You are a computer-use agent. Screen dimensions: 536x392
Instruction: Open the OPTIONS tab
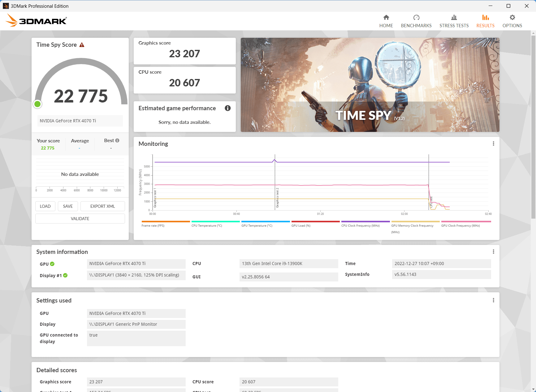click(x=512, y=21)
